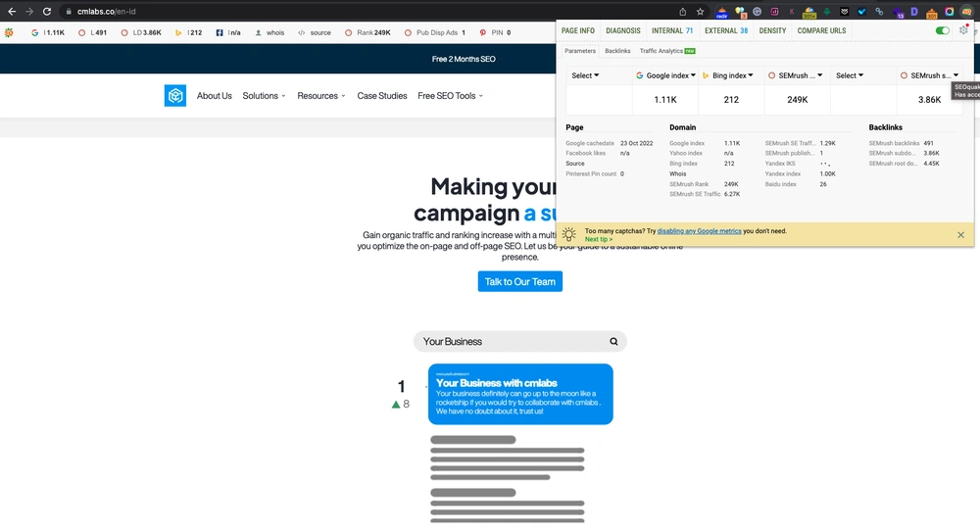The width and height of the screenshot is (980, 531).
Task: Expand the Google index dropdown
Action: click(665, 75)
